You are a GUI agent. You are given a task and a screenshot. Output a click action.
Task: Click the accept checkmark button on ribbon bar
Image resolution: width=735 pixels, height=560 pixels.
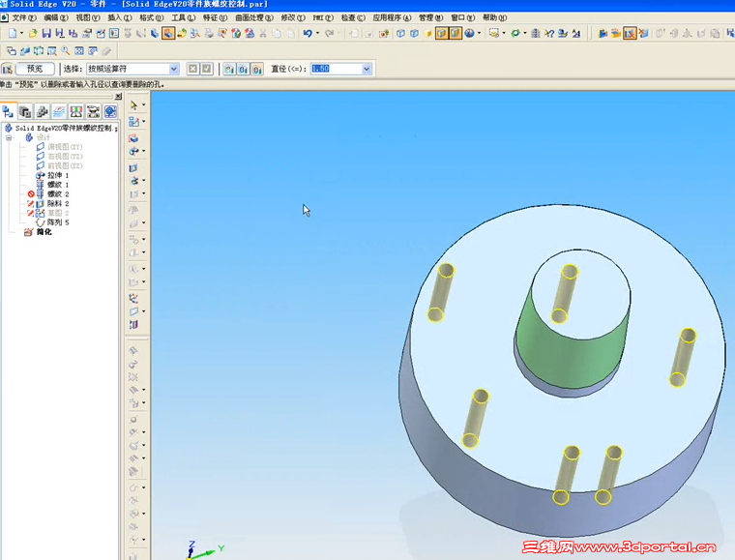coord(206,69)
